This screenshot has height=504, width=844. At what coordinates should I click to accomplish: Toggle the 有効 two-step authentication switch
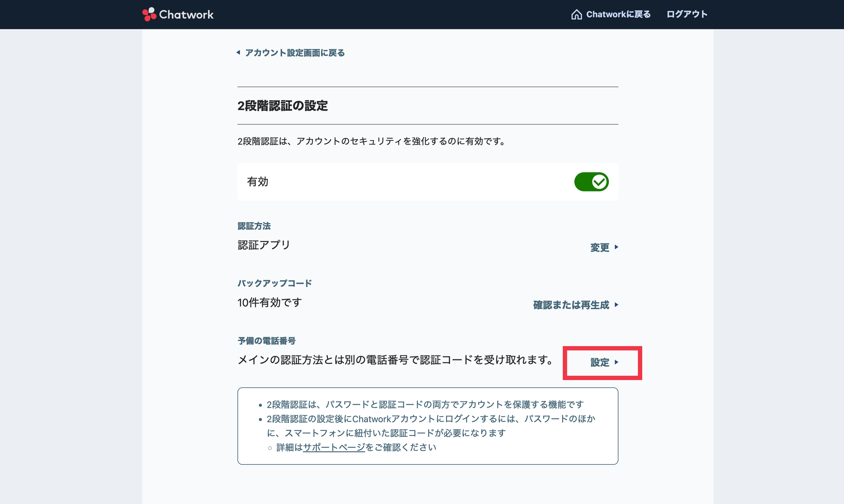591,182
